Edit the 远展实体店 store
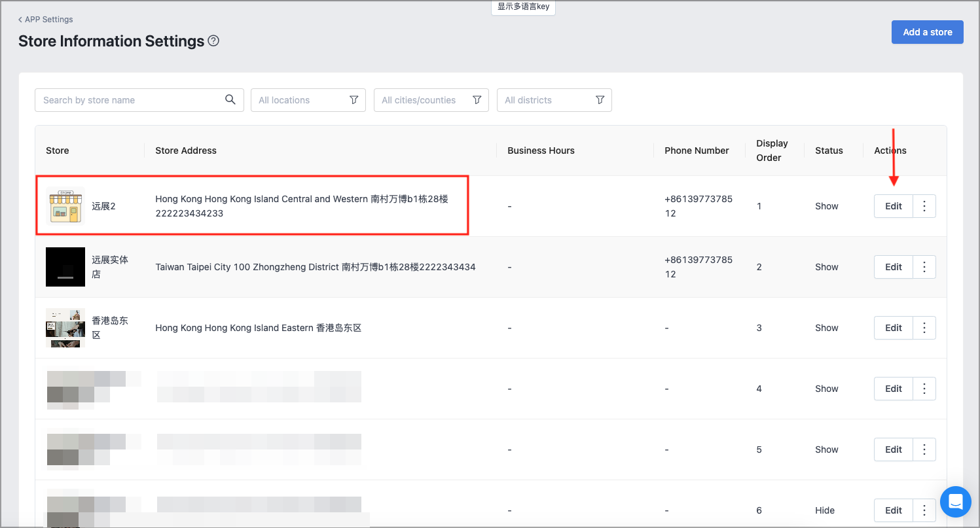The image size is (980, 528). (894, 267)
